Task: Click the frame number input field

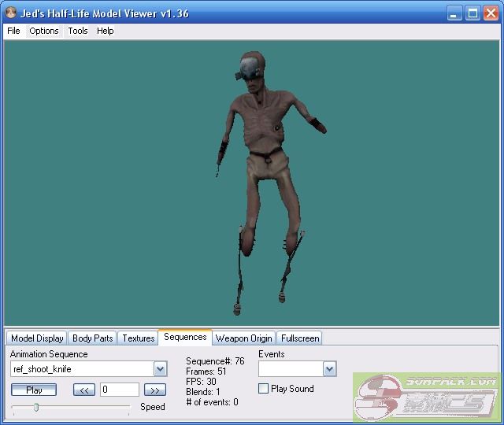Action: click(x=119, y=390)
